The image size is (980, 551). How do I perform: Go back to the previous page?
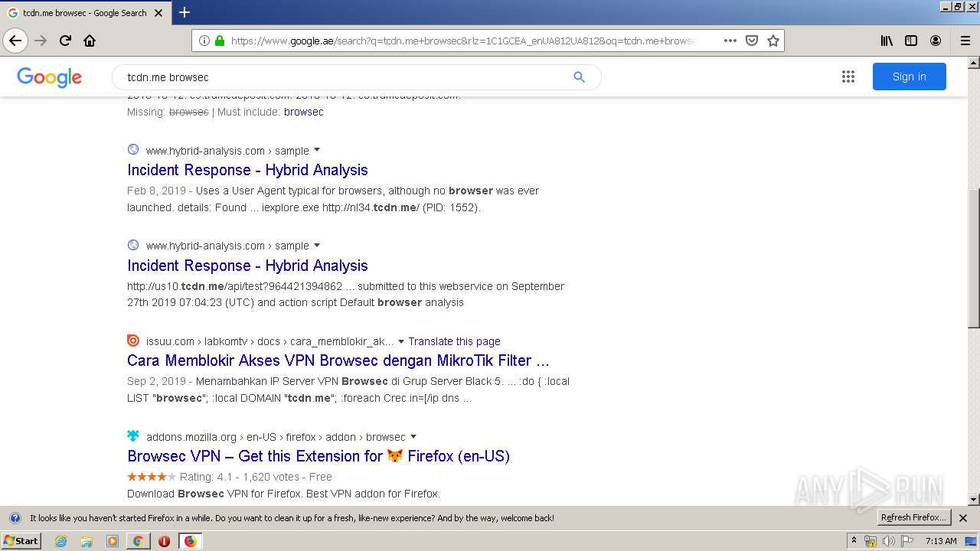coord(15,41)
